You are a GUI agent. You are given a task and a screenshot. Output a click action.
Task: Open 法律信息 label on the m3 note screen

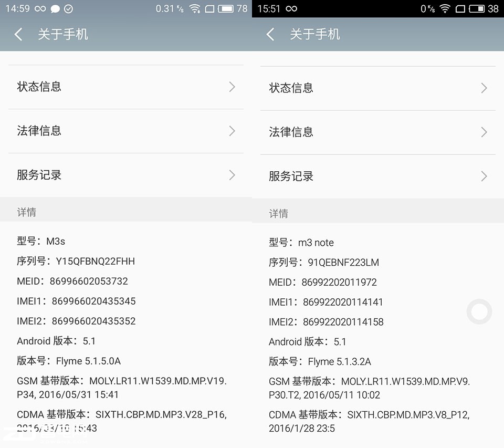pos(291,132)
